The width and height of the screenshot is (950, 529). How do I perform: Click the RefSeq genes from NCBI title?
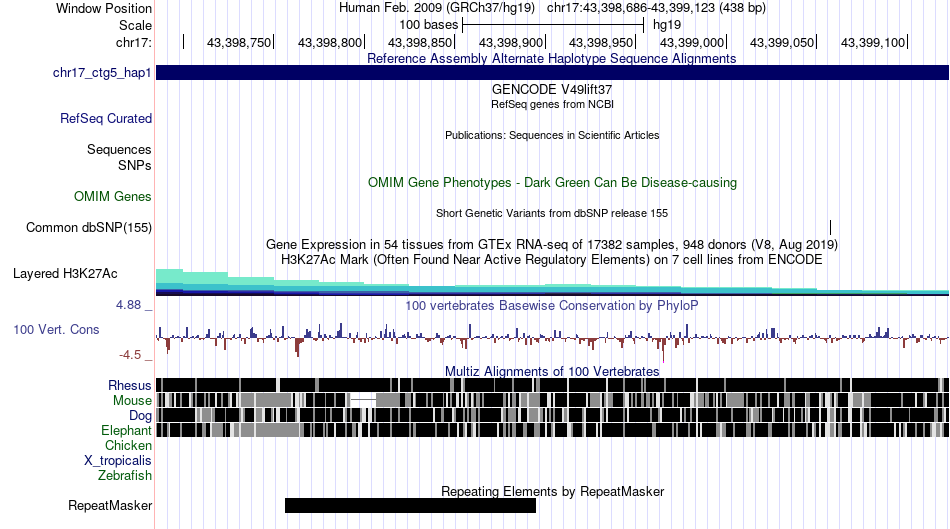point(552,104)
